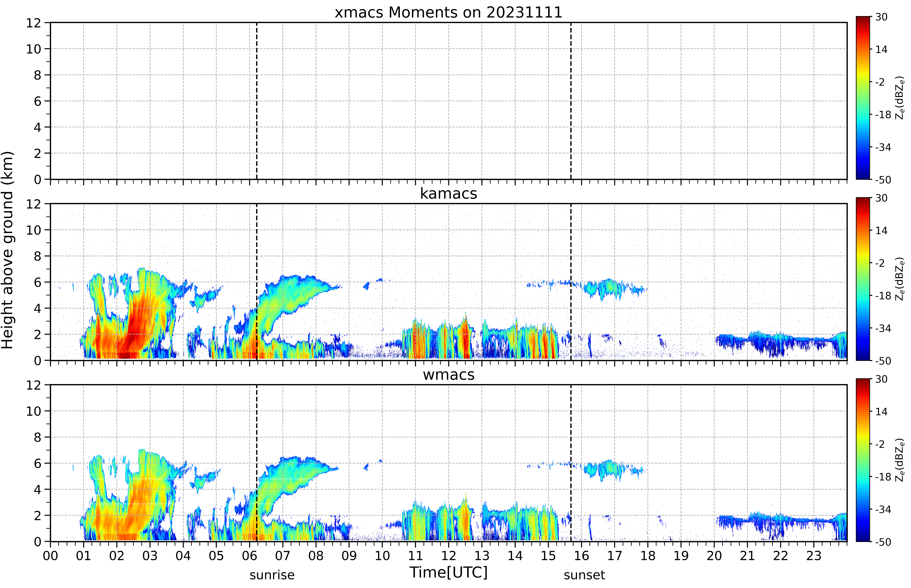This screenshot has height=588, width=911.
Task: Select the 'sunrise' label below the time axis
Action: pos(272,575)
